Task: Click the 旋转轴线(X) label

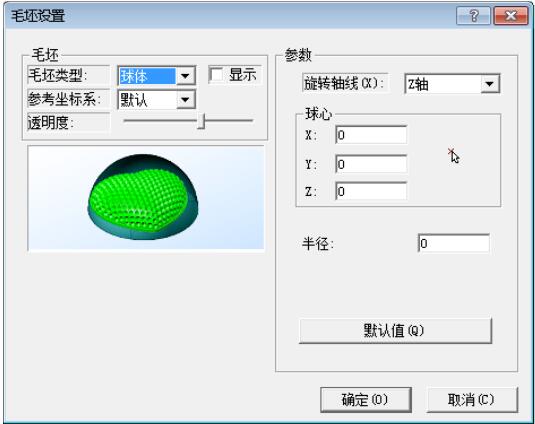Action: [x=344, y=83]
